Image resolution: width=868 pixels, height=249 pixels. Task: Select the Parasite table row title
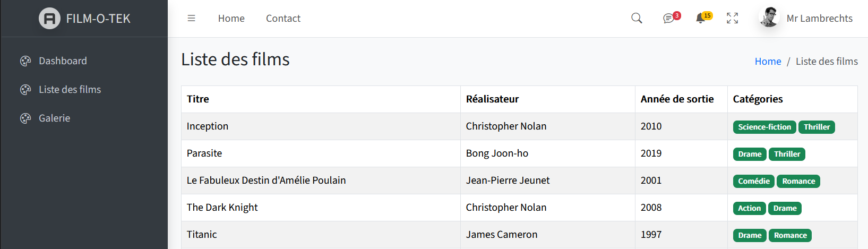(x=204, y=153)
